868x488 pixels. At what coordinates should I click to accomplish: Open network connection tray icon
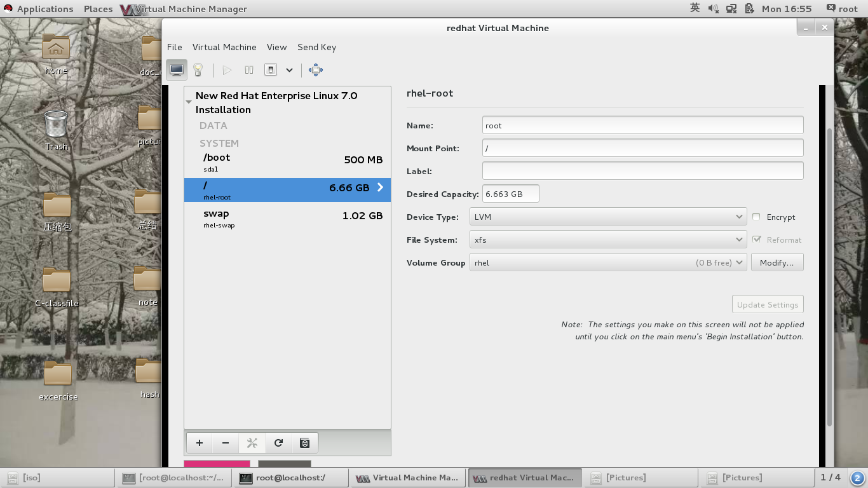[731, 8]
